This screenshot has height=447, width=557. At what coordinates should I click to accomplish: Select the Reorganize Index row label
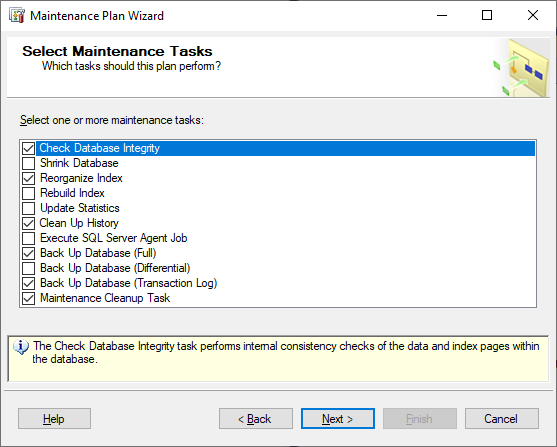[x=81, y=178]
